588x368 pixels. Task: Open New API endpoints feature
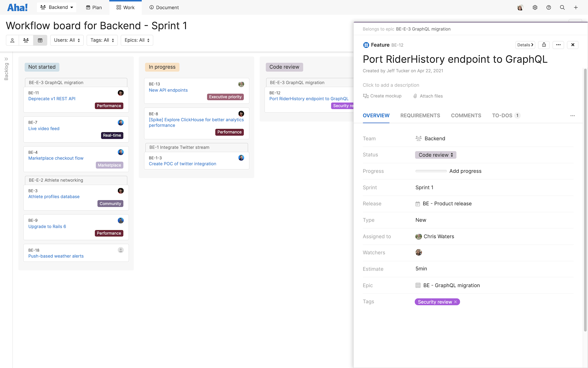pos(168,90)
